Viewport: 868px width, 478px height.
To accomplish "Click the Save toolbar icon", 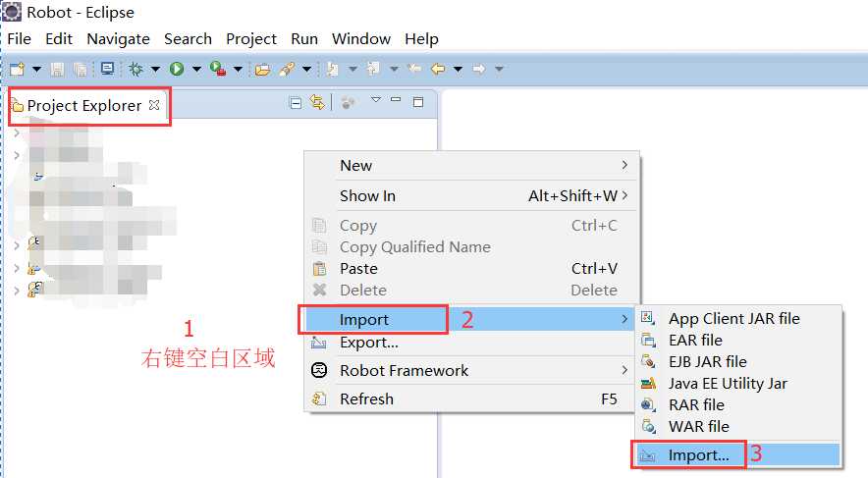I will (57, 69).
